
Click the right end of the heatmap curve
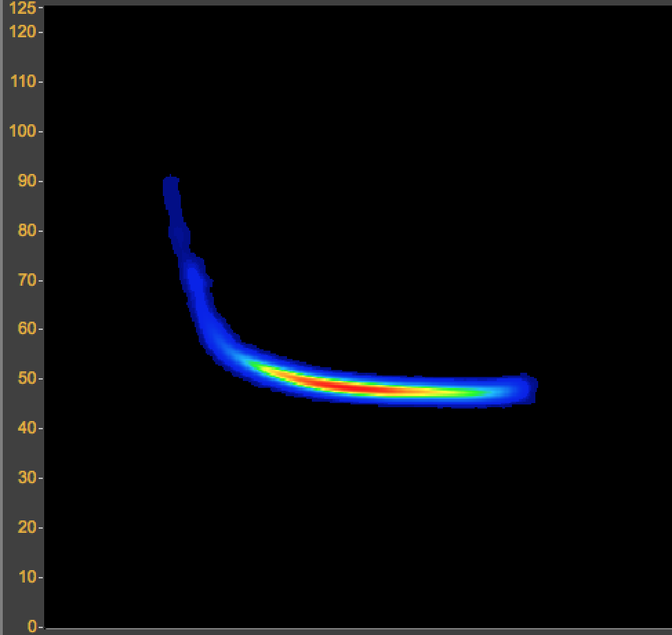(x=528, y=389)
